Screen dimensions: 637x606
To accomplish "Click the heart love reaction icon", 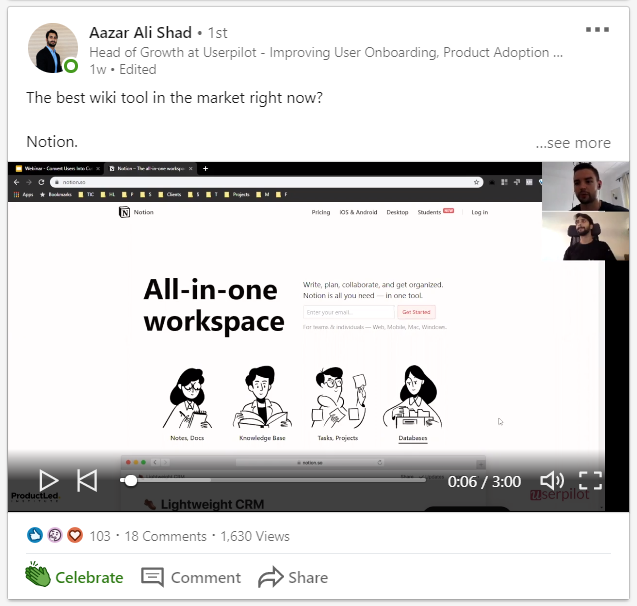I will pyautogui.click(x=75, y=535).
